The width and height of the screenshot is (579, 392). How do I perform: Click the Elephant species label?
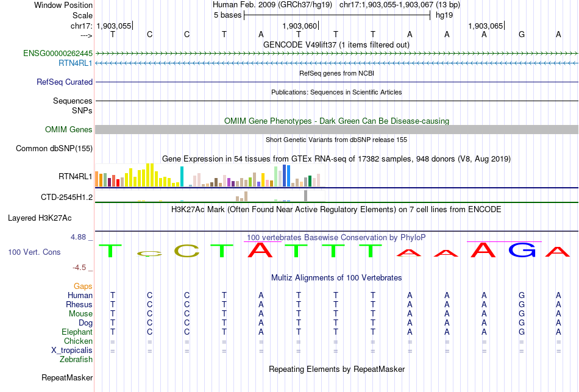point(77,332)
